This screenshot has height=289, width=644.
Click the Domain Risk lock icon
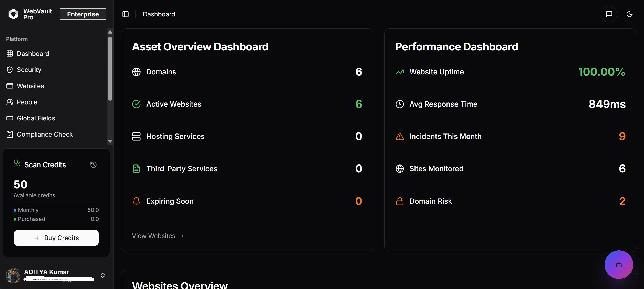click(x=399, y=201)
